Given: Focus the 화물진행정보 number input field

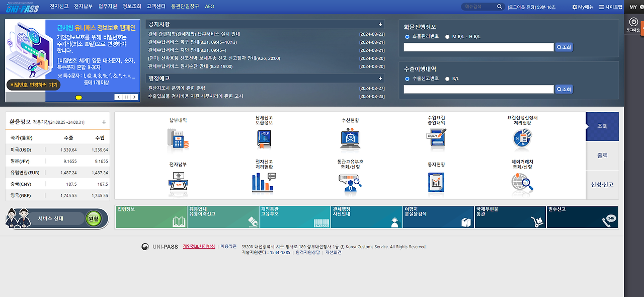Looking at the screenshot, I should click(x=478, y=47).
